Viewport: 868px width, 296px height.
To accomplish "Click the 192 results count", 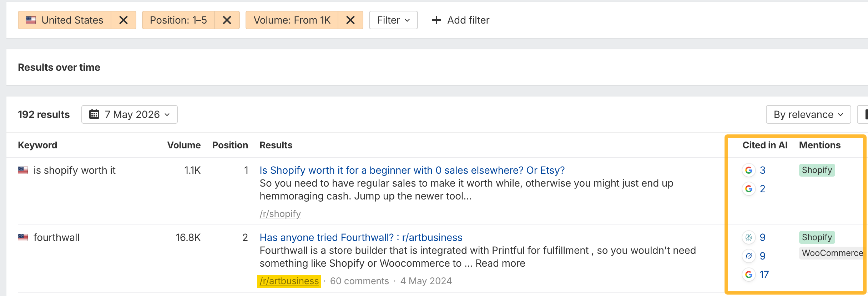I will [x=44, y=114].
